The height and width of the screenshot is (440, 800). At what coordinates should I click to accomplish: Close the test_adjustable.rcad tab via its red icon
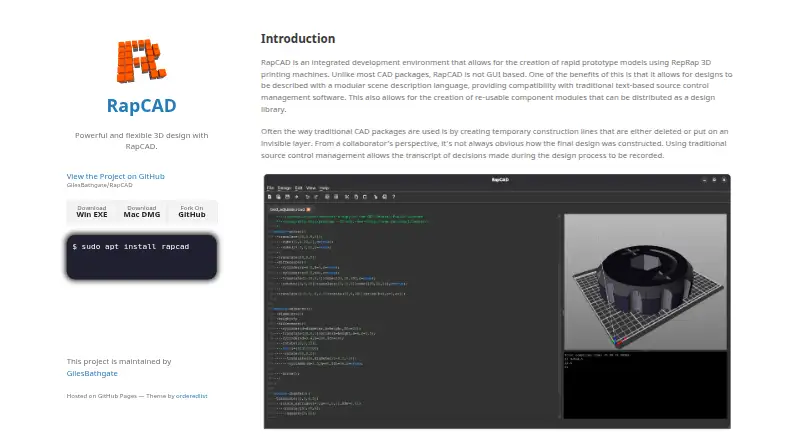(308, 209)
